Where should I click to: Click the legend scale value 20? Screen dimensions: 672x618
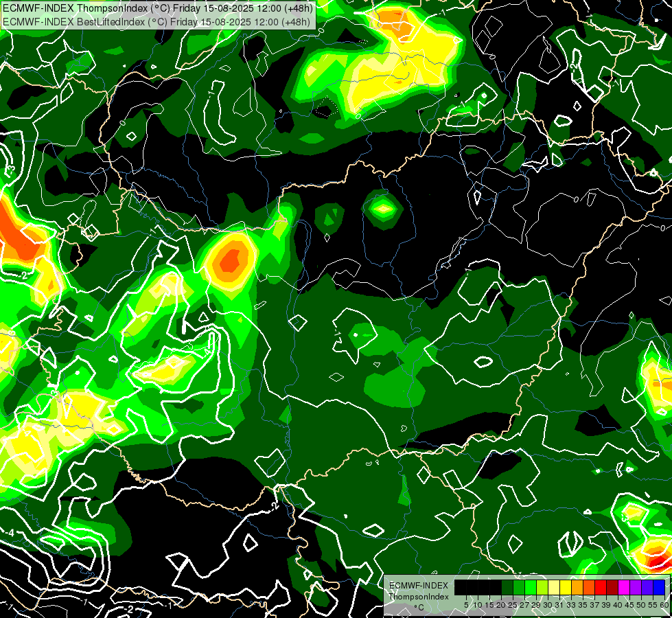502,605
